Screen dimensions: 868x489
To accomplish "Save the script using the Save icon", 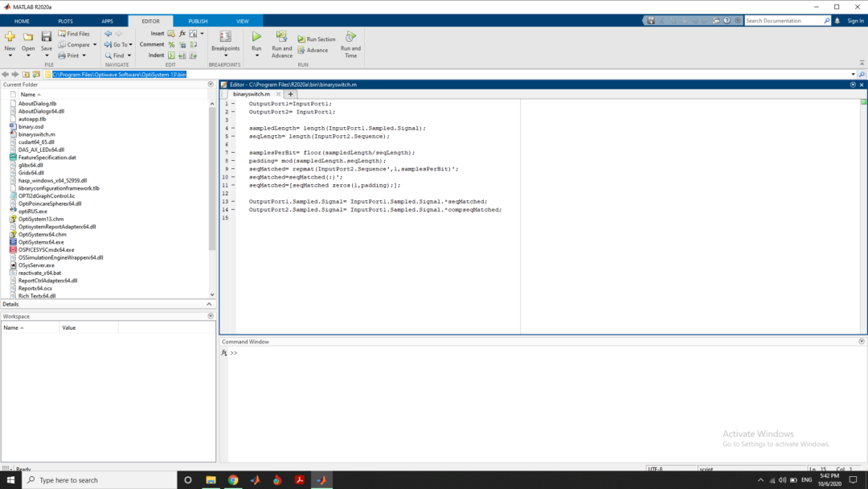I will (x=46, y=35).
